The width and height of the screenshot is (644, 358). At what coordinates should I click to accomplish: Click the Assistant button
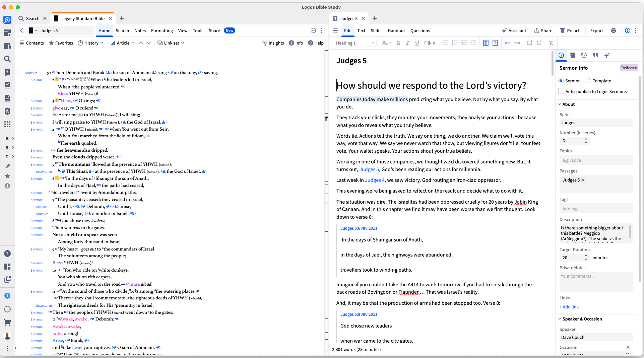[514, 30]
